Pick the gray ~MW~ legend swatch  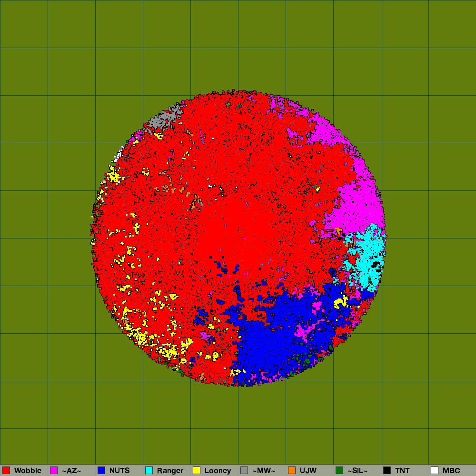click(x=244, y=470)
